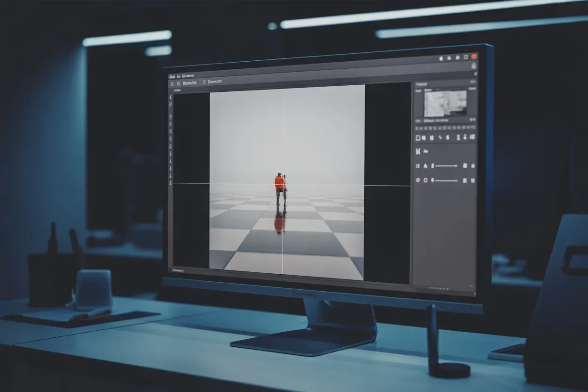Click the lock icon below the red window button
The height and width of the screenshot is (392, 588).
[474, 65]
